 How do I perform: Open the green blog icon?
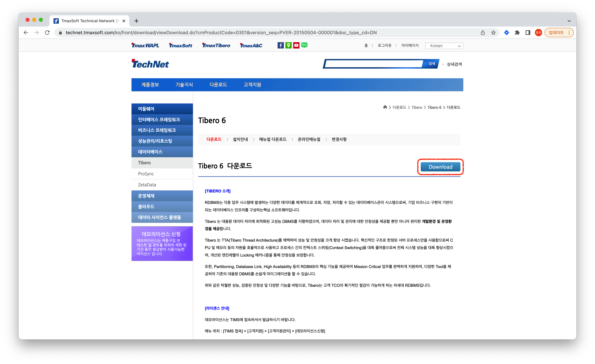click(304, 45)
